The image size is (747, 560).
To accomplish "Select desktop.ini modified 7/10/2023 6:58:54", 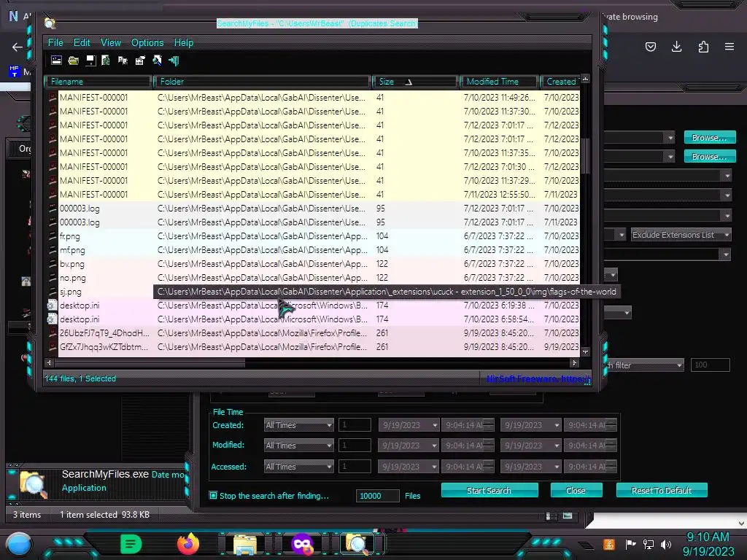I will coord(314,319).
